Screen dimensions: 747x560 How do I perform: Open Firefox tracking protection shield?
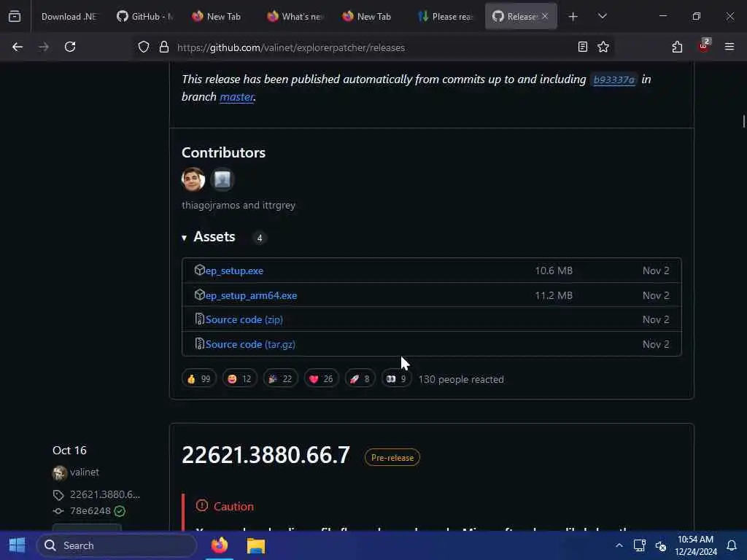point(144,47)
